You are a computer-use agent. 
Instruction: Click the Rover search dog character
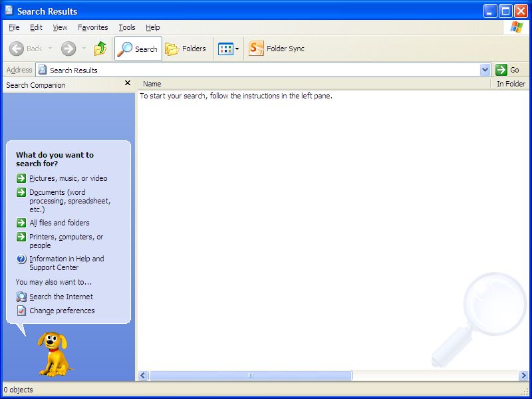tap(55, 354)
